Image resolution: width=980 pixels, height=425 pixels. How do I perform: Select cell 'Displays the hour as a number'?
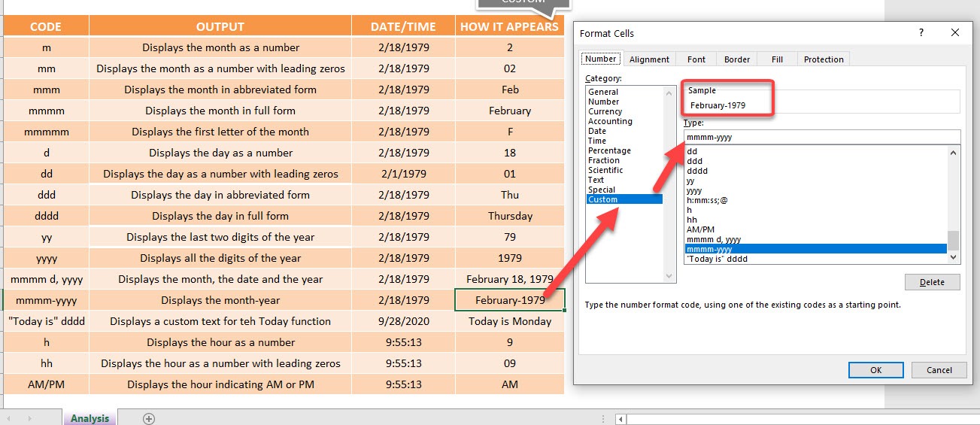pyautogui.click(x=220, y=342)
